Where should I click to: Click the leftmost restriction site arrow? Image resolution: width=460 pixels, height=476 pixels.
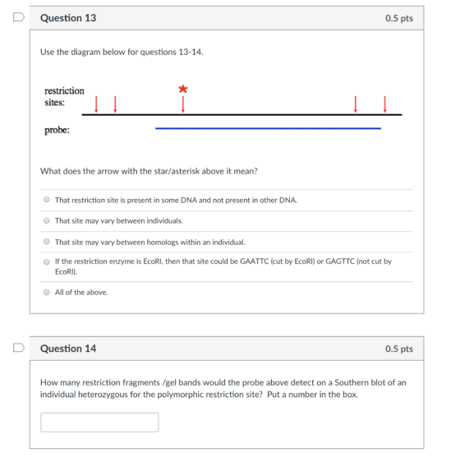tap(96, 104)
